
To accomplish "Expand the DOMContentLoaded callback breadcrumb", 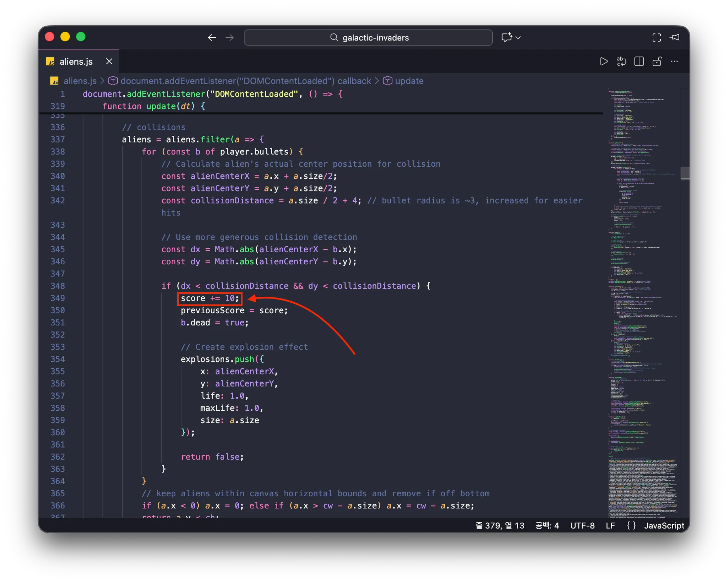I will (x=245, y=81).
